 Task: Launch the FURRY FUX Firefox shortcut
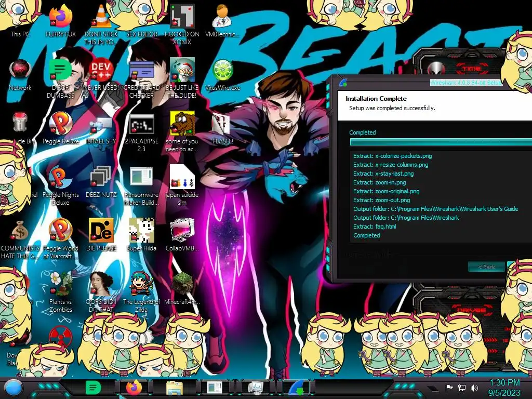60,17
